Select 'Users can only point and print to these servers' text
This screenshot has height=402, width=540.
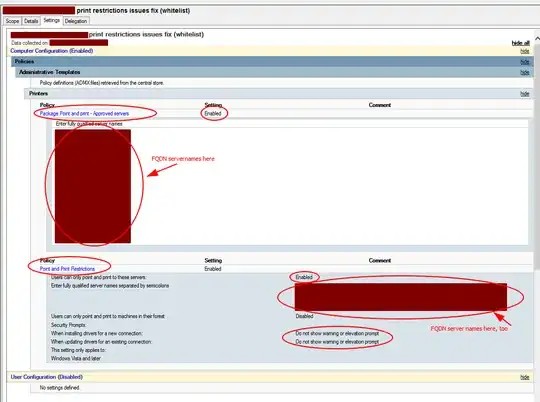pos(98,277)
